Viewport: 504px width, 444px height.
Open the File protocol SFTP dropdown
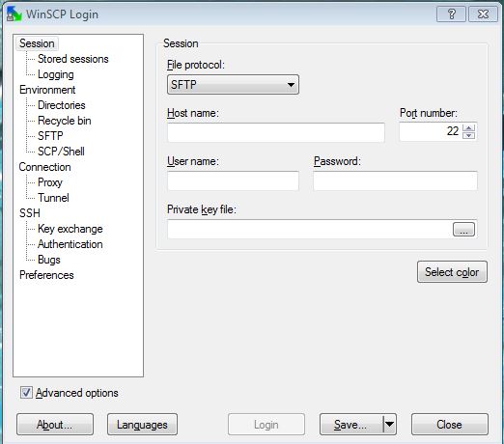[x=233, y=85]
